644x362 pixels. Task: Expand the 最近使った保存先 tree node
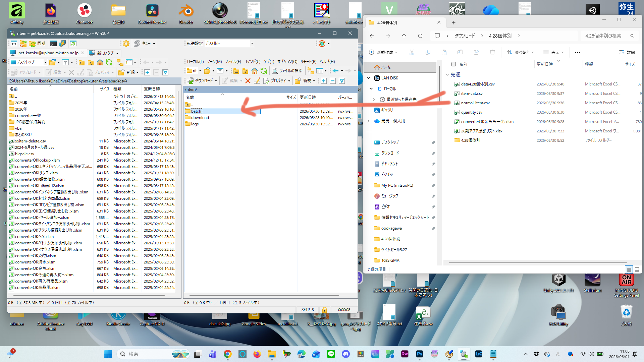tap(374, 100)
